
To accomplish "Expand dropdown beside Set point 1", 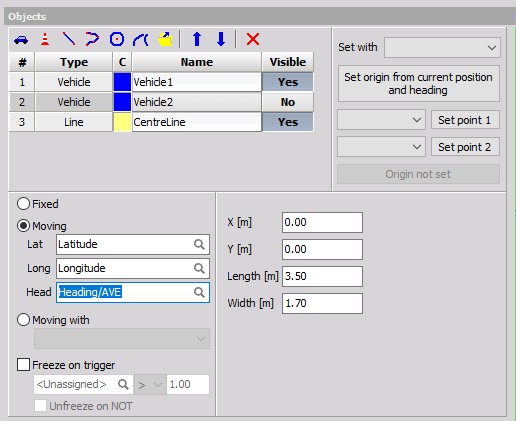I will (381, 120).
